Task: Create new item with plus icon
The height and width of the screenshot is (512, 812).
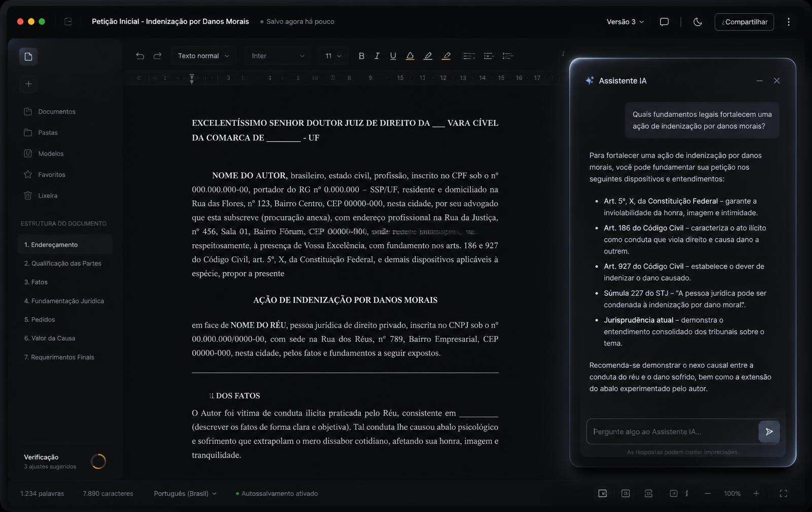Action: point(28,84)
